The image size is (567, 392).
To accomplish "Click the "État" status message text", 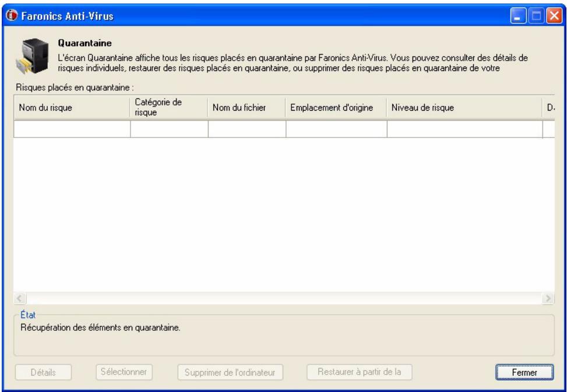I will [98, 326].
